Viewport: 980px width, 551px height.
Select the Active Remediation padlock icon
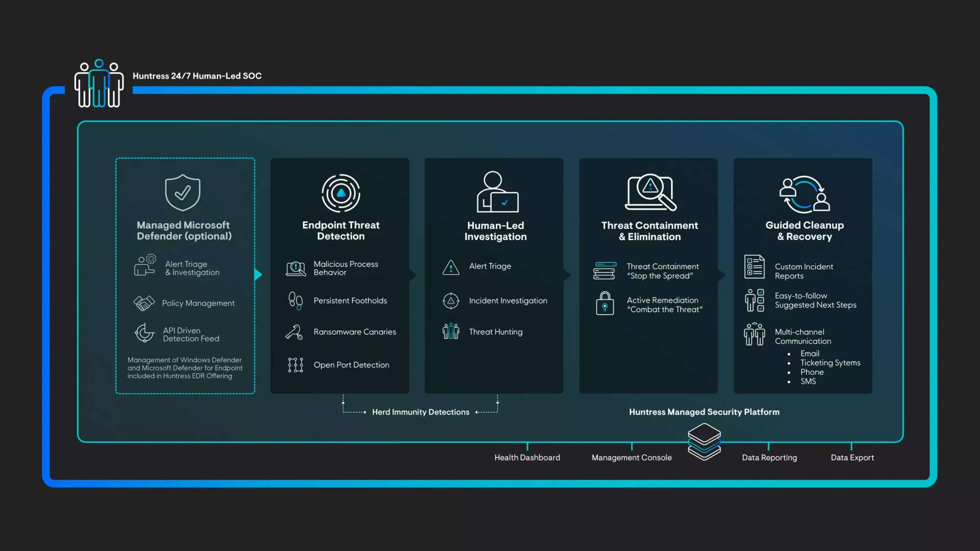(x=605, y=305)
